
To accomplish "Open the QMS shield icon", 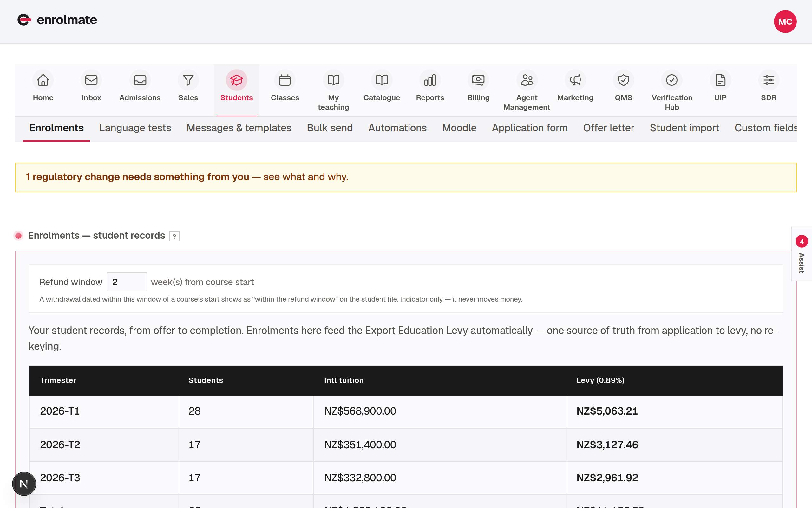I will [623, 80].
